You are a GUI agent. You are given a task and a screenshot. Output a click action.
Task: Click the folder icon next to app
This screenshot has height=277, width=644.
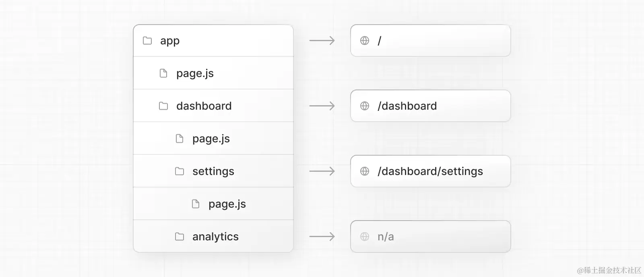[147, 41]
